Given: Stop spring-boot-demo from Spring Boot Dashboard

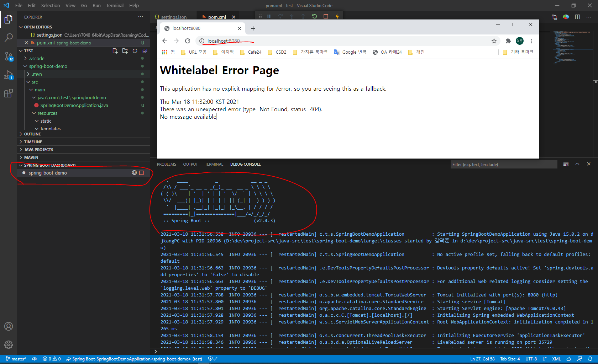Looking at the screenshot, I should coord(141,173).
